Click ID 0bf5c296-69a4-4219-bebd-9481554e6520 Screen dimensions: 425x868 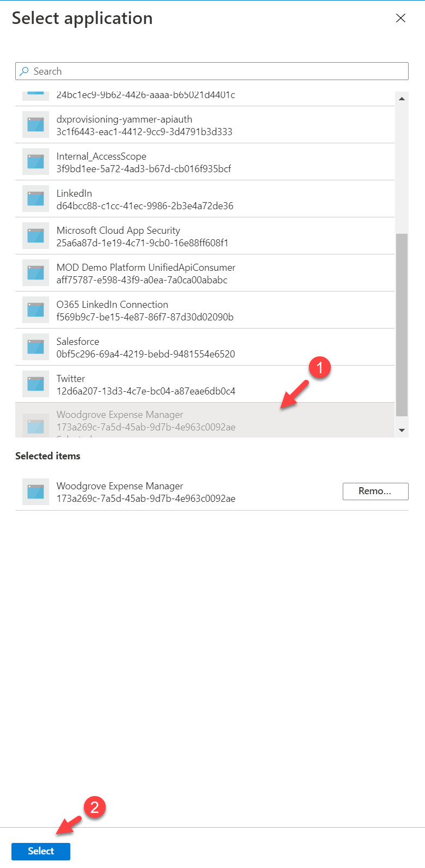[x=146, y=354]
